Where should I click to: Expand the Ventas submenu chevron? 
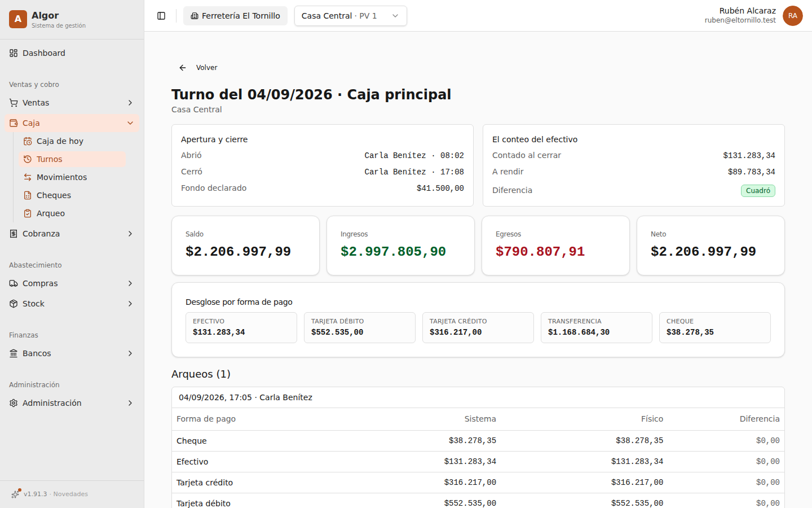[130, 103]
